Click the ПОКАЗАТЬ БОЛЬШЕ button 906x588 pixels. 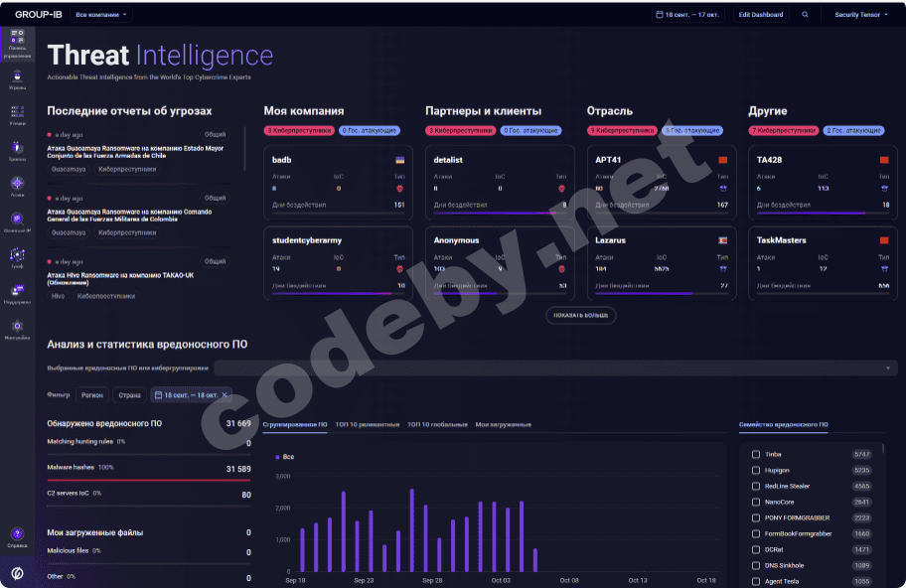[581, 316]
